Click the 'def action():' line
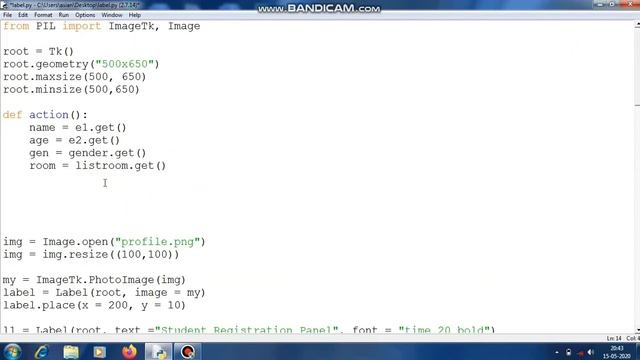Viewport: 640px width, 360px height. 45,115
